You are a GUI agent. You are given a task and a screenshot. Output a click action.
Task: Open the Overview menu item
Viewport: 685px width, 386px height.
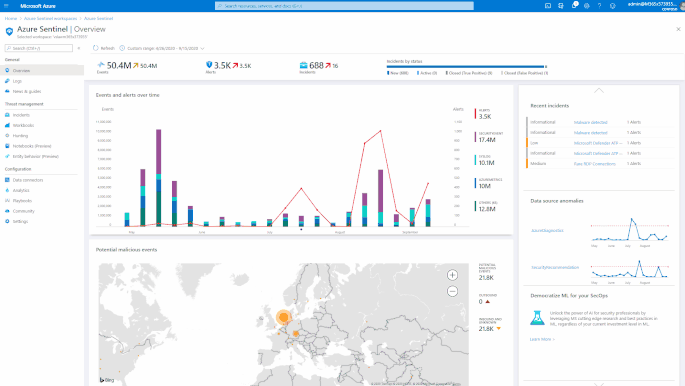pos(42,70)
